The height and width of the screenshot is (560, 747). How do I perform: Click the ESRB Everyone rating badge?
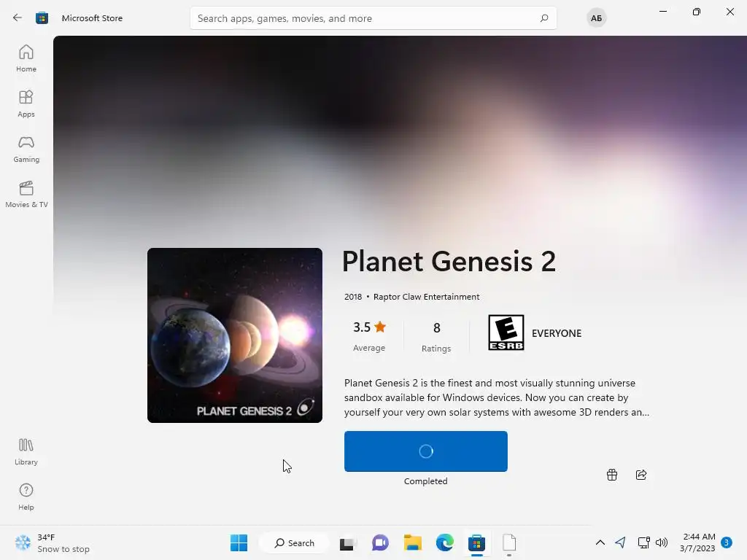pos(506,332)
